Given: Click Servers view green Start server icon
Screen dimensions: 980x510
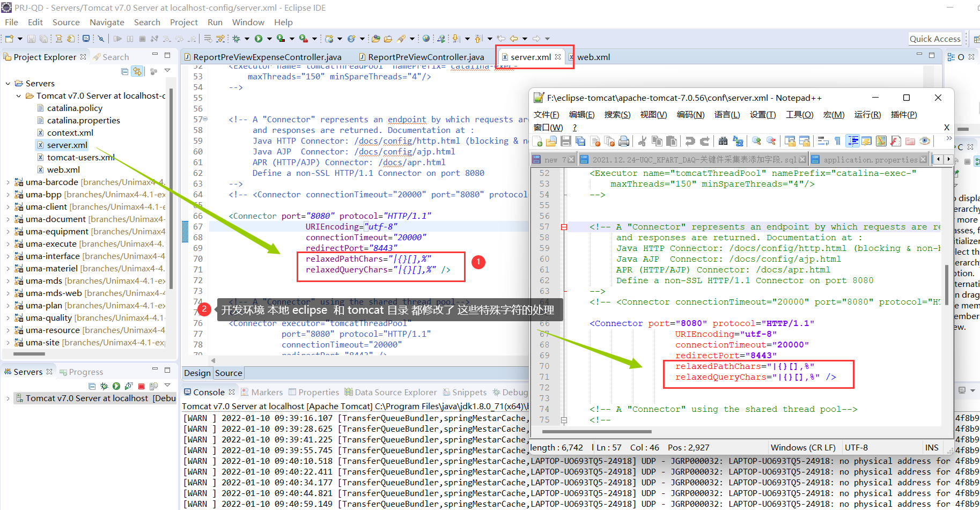Looking at the screenshot, I should click(x=116, y=386).
